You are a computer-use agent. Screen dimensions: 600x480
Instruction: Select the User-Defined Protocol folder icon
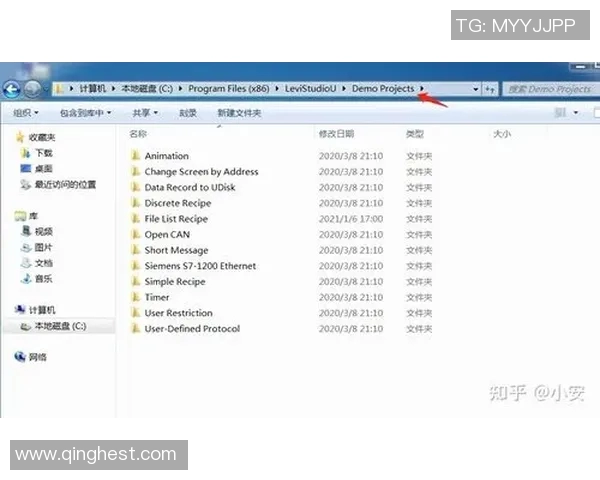pos(135,328)
